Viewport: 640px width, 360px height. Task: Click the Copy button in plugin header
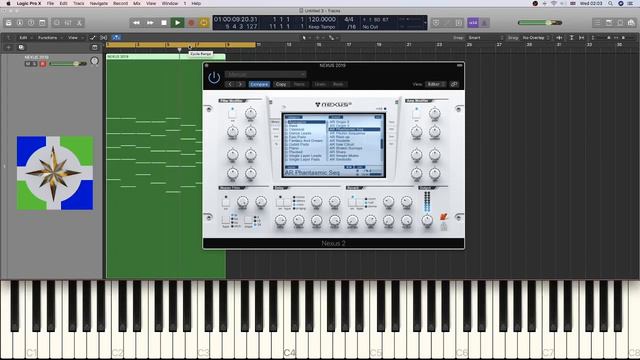(x=281, y=84)
